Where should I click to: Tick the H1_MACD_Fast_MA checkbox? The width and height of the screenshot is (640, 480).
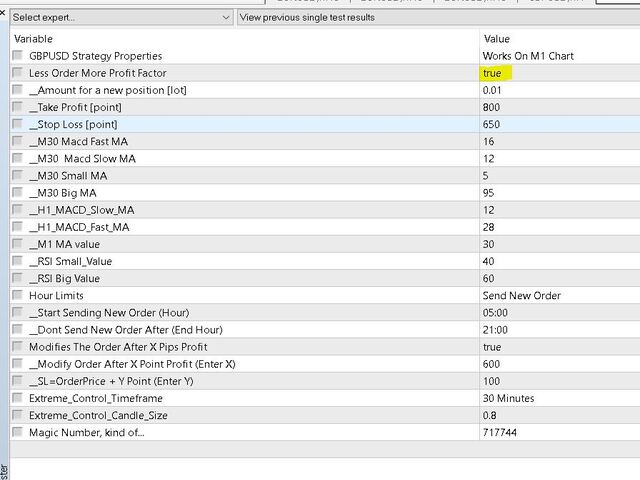[x=17, y=227]
